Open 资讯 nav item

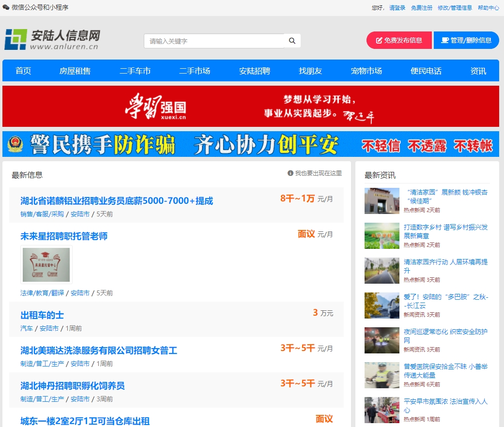coord(478,71)
